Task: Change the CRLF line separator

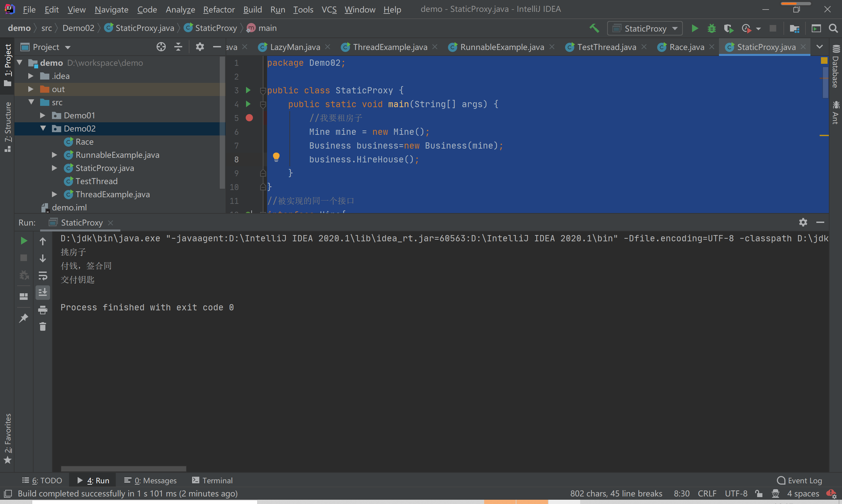Action: click(x=707, y=493)
